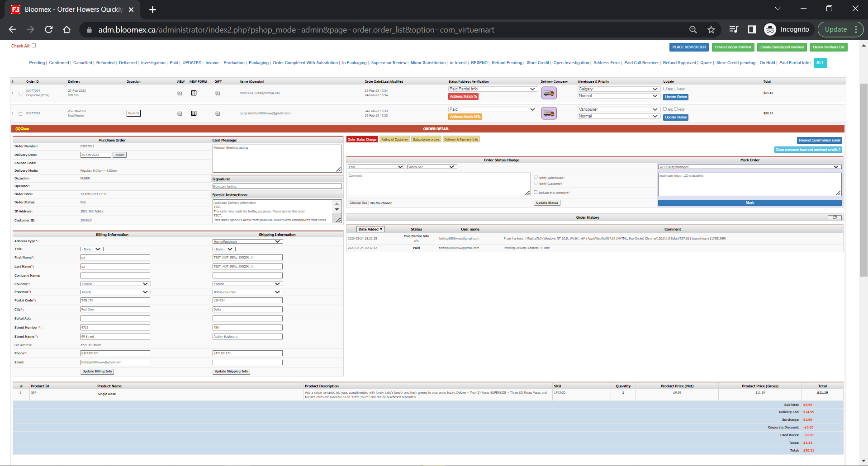
Task: Enable Notify Customer checkbox
Action: pyautogui.click(x=536, y=183)
